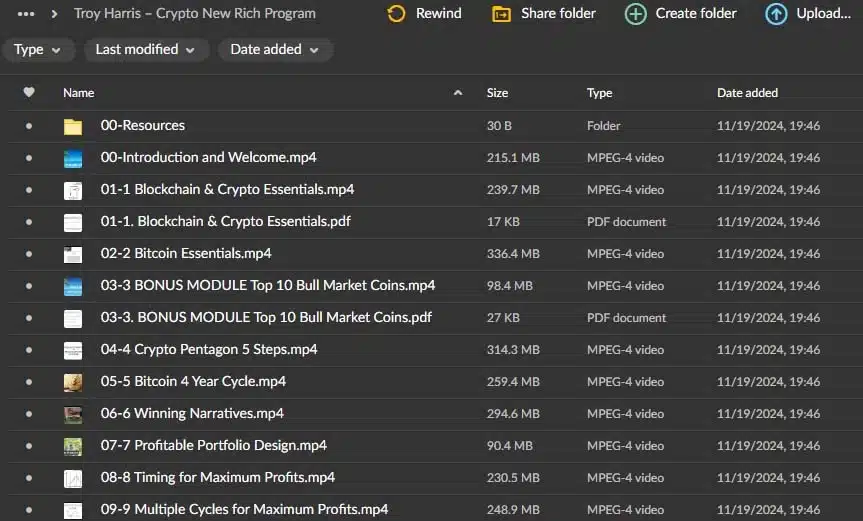Sort by the Type column header
This screenshot has height=521, width=863.
pyautogui.click(x=599, y=93)
